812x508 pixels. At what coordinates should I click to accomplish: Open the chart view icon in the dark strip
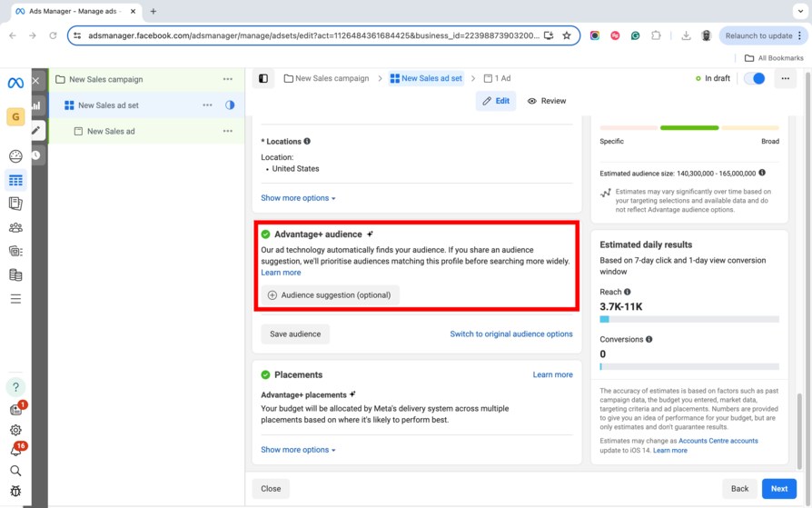click(x=36, y=105)
